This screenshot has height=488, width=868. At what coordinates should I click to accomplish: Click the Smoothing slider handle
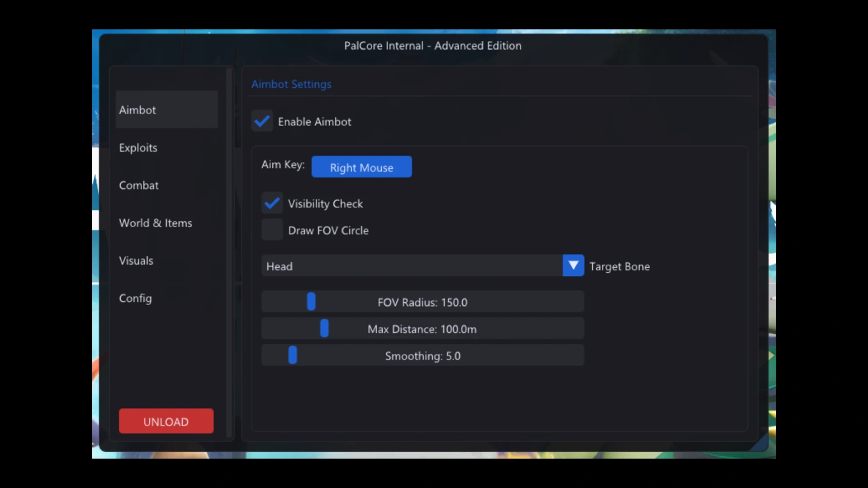tap(293, 355)
